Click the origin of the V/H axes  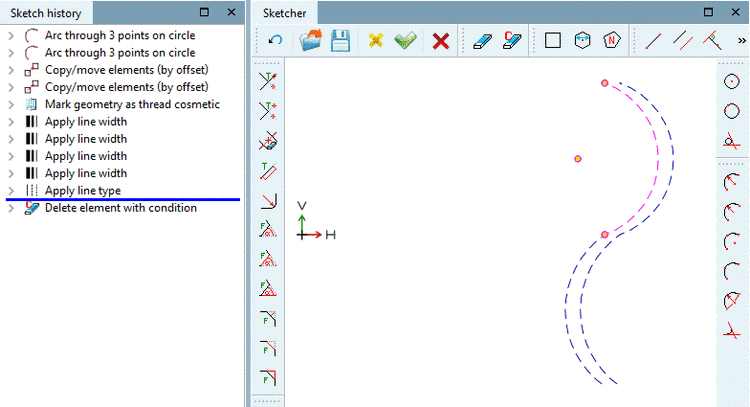tap(302, 235)
